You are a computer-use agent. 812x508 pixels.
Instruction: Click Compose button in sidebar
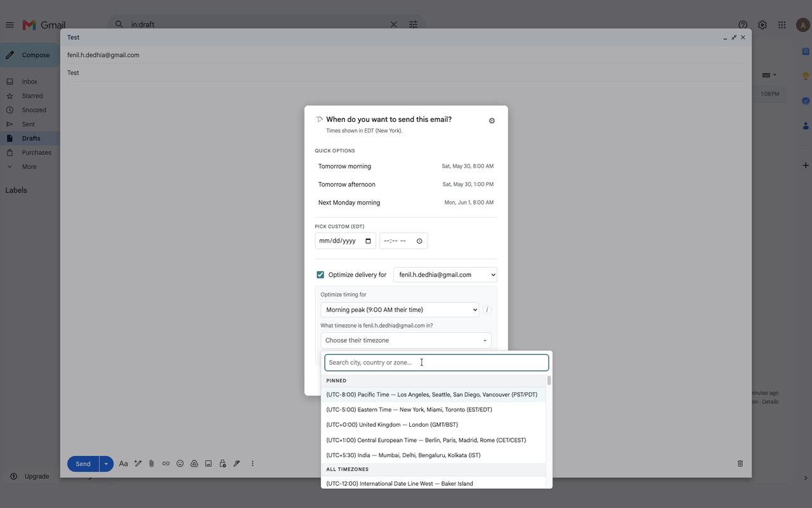29,55
